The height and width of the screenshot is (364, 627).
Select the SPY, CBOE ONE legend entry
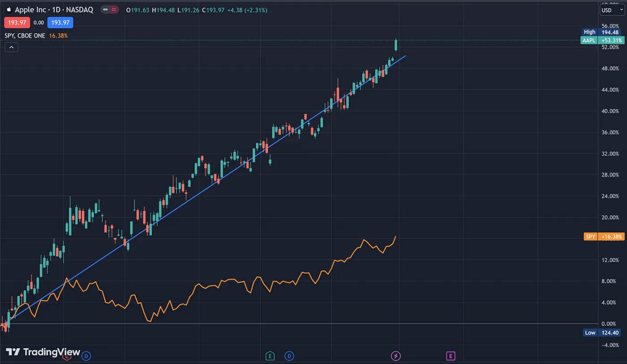point(25,35)
